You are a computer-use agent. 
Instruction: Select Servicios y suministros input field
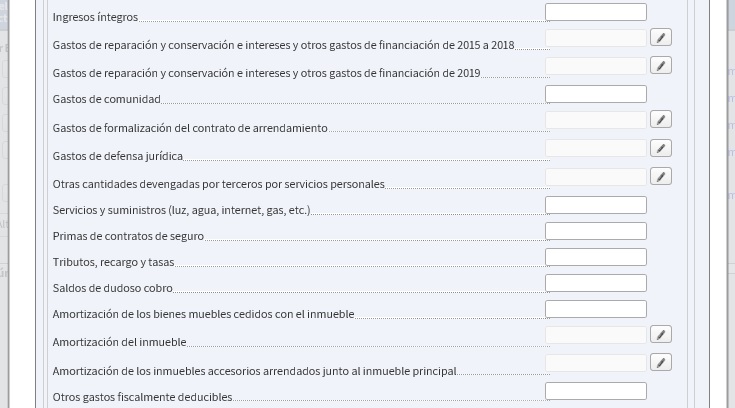tap(596, 205)
